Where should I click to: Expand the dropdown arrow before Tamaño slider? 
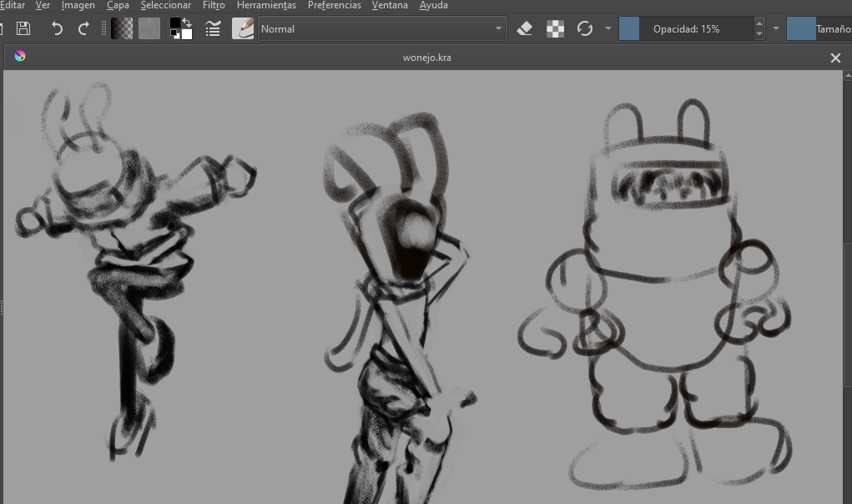coord(776,29)
